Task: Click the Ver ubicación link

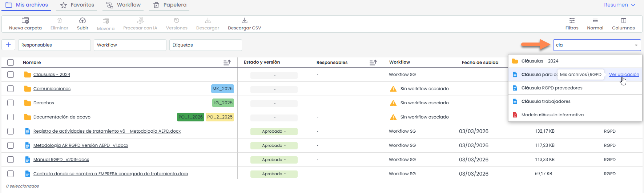Action: point(624,75)
